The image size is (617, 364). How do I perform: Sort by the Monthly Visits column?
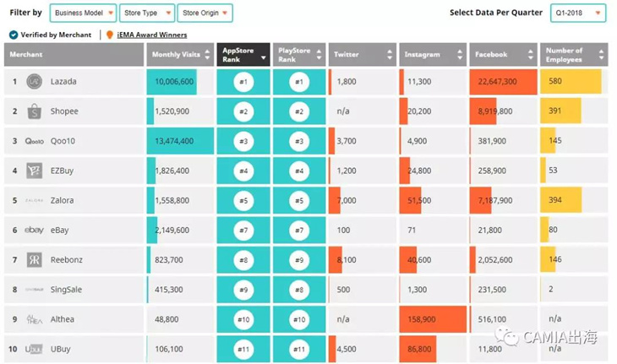tap(178, 55)
